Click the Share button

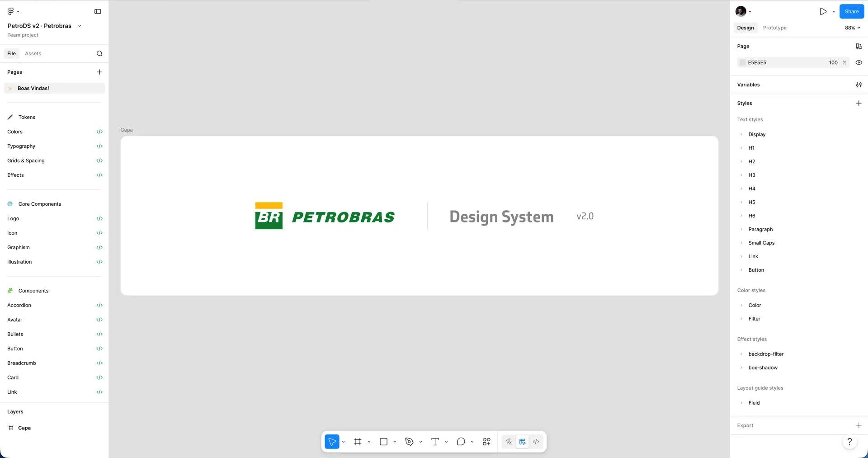852,11
